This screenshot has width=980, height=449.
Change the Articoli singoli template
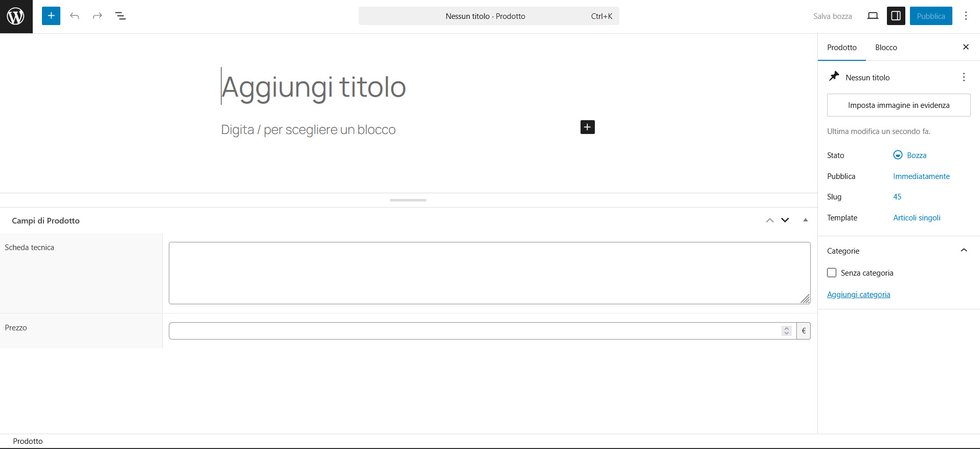[x=917, y=217]
